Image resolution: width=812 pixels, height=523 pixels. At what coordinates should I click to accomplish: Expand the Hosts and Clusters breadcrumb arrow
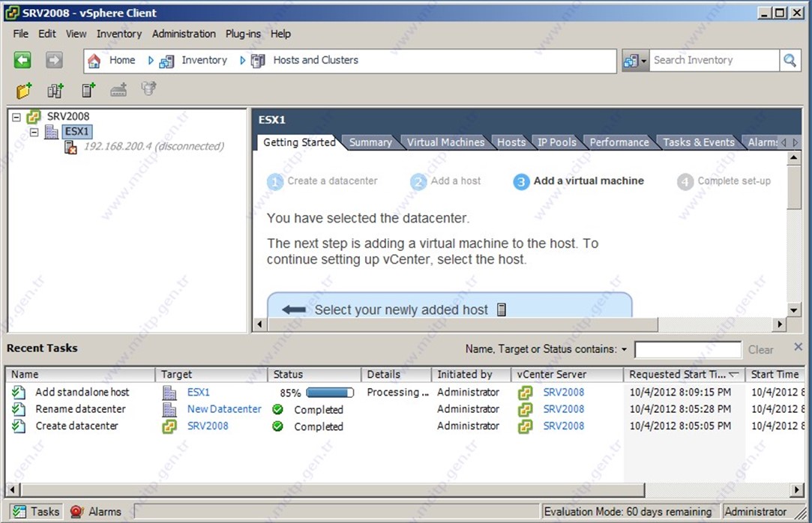(242, 61)
